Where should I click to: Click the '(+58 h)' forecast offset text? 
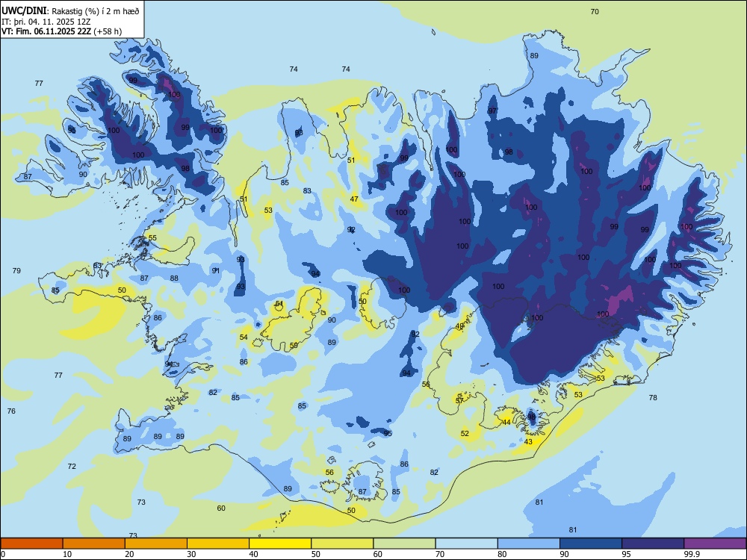(x=108, y=31)
